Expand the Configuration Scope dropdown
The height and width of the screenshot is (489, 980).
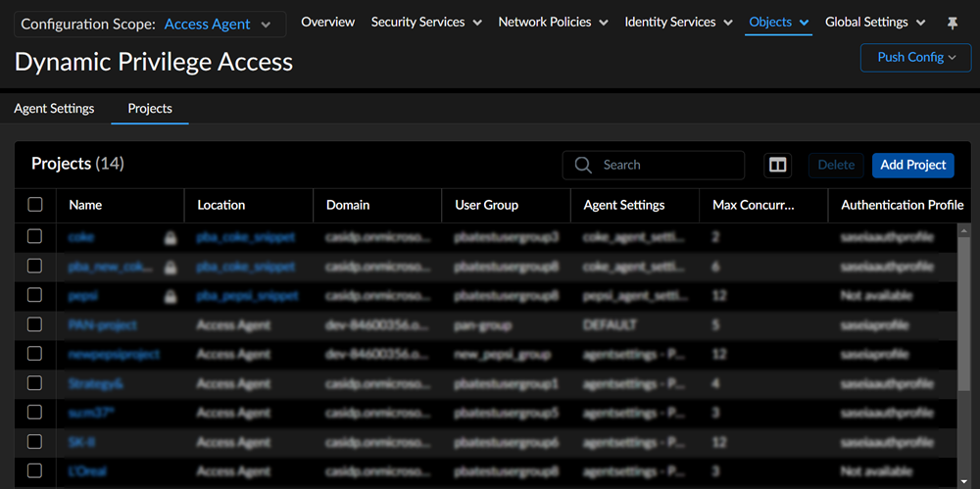click(266, 24)
